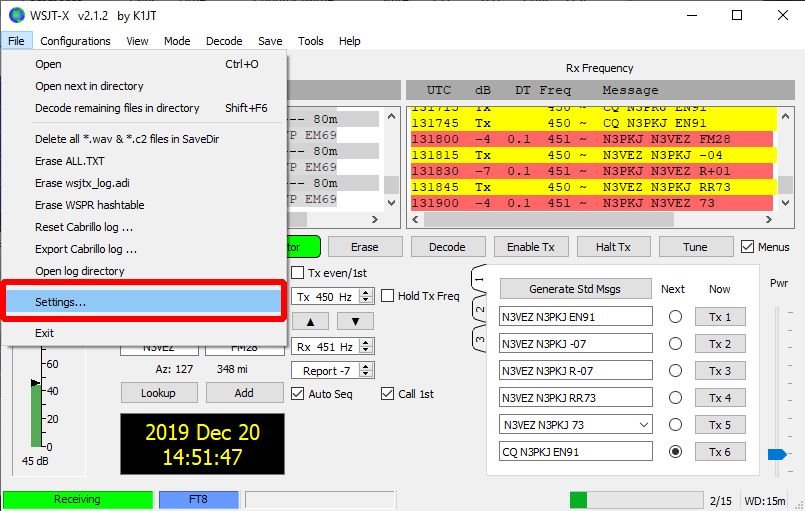The width and height of the screenshot is (805, 511).
Task: Click the Report -7 spinner arrows
Action: (366, 370)
